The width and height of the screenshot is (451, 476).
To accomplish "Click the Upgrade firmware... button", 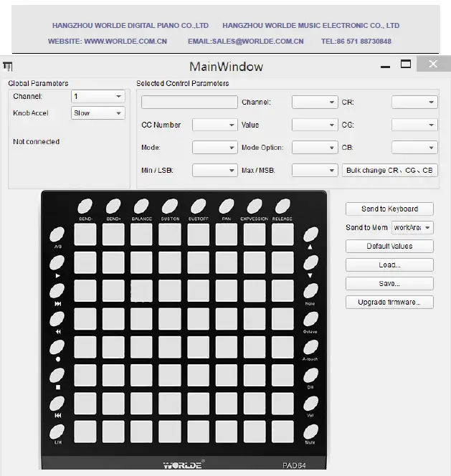I will [x=389, y=302].
